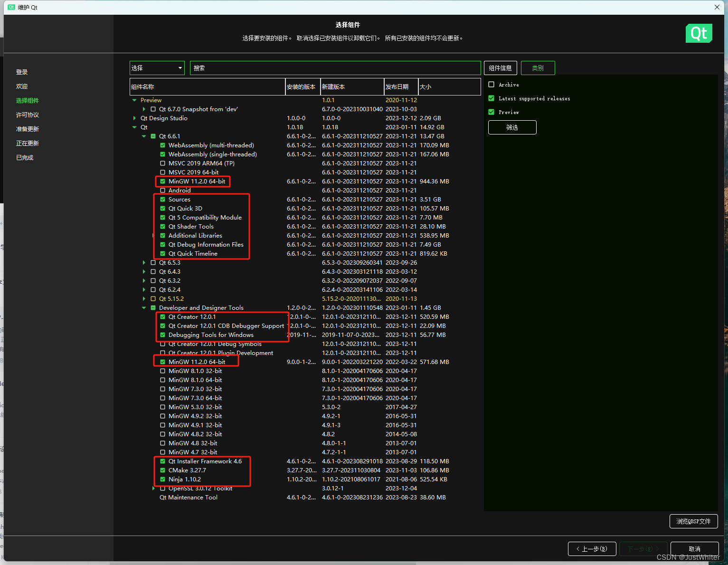Collapse the Preview tree node
The image size is (728, 565).
[x=134, y=100]
